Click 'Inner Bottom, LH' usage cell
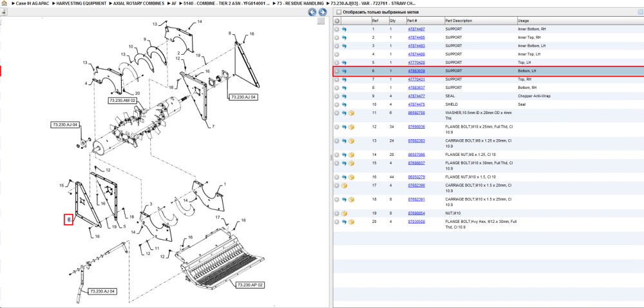The width and height of the screenshot is (644, 308). [x=533, y=46]
